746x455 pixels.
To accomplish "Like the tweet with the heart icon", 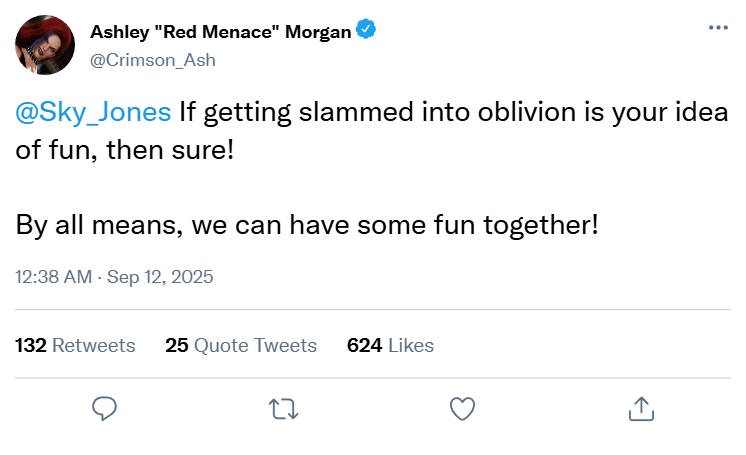I will tap(461, 408).
